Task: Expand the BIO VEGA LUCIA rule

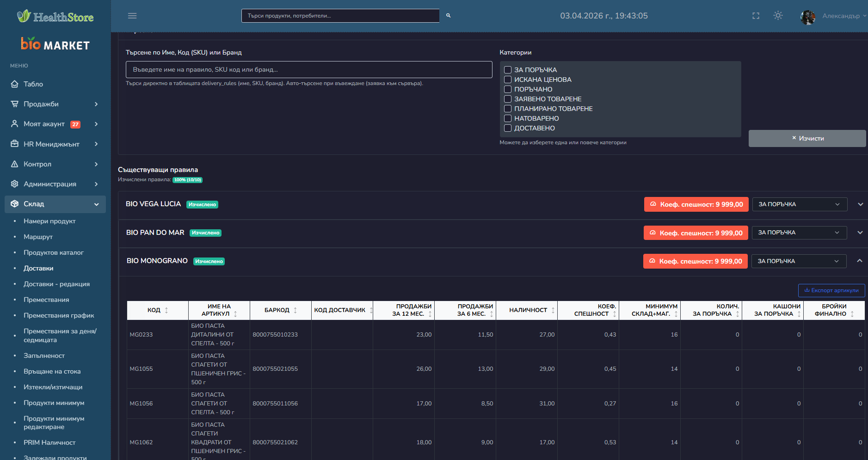Action: pyautogui.click(x=861, y=204)
